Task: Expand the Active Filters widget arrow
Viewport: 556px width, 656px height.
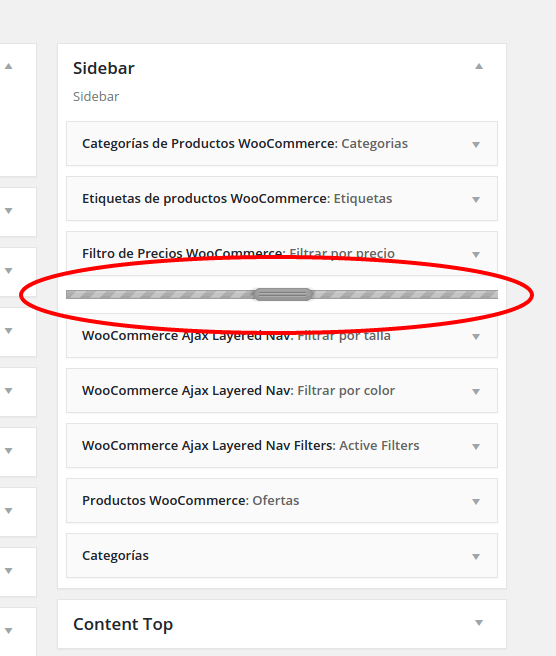Action: click(476, 447)
